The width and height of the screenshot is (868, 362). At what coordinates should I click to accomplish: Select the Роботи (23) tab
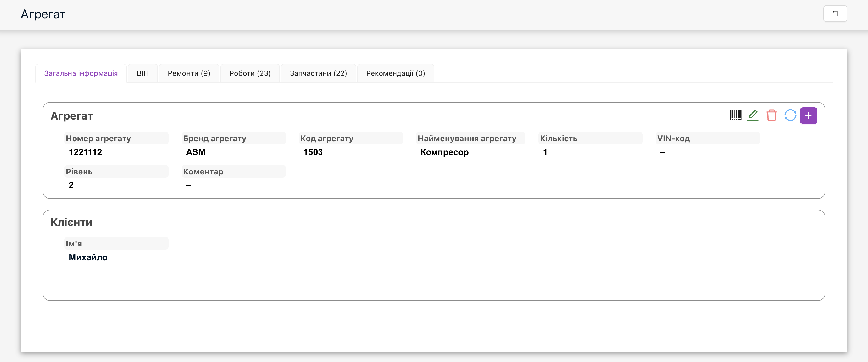click(250, 73)
